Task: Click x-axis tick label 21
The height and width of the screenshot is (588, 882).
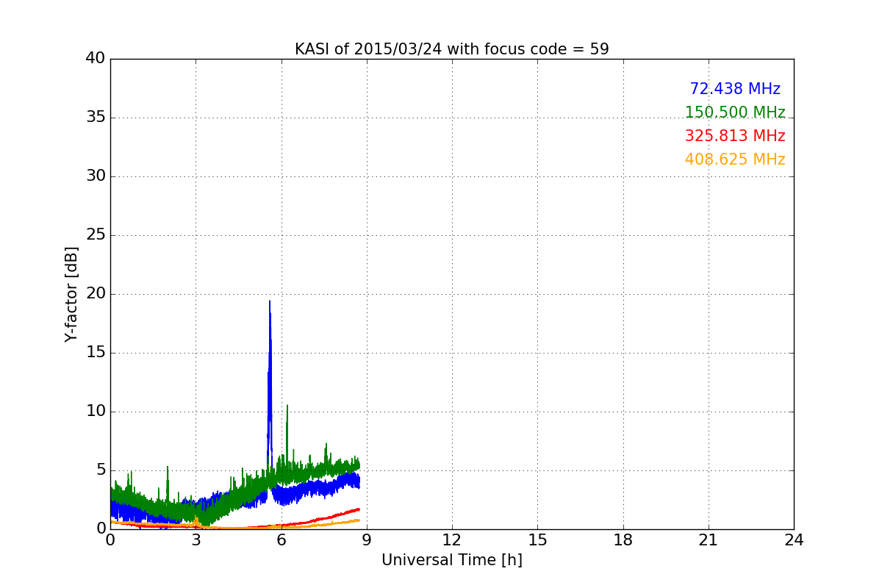Action: point(709,540)
